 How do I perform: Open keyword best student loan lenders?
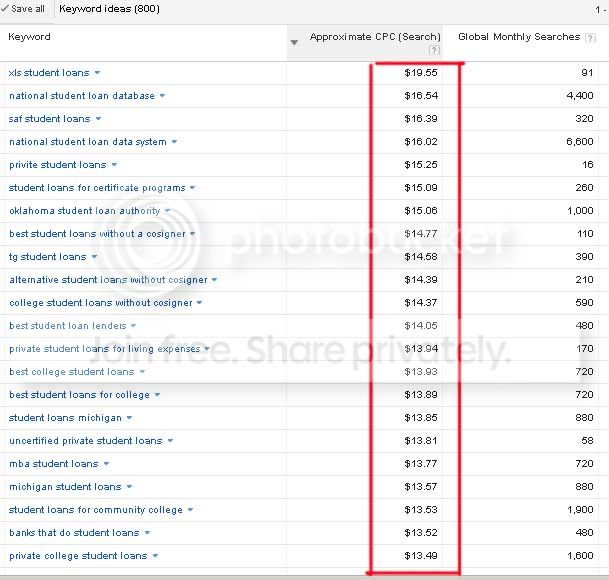coord(68,326)
